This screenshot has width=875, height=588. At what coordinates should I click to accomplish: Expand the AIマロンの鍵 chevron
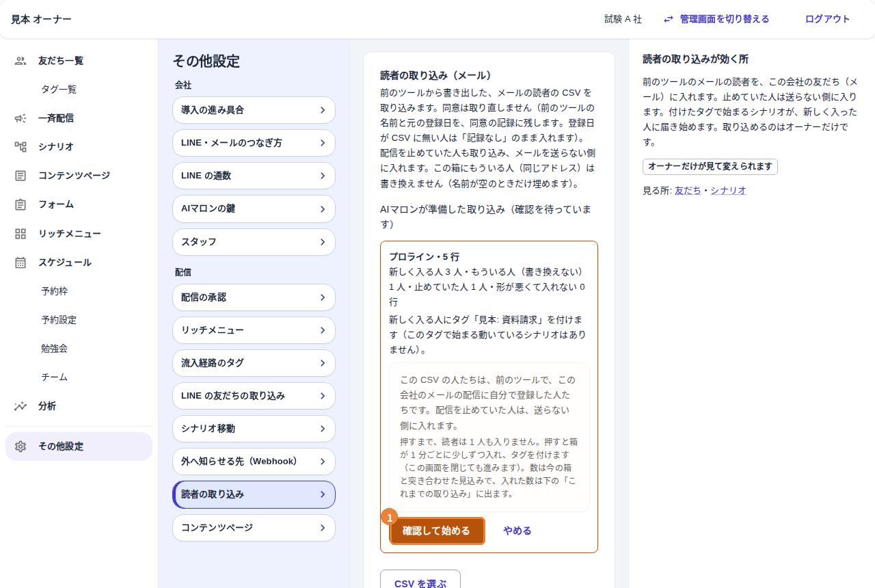tap(322, 209)
